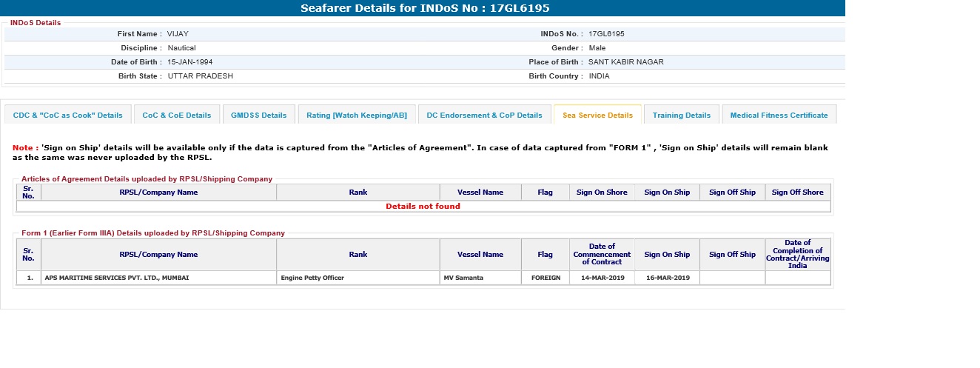The image size is (980, 368).
Task: Click the 16-MAR-2019 sign on ship date
Action: click(667, 278)
